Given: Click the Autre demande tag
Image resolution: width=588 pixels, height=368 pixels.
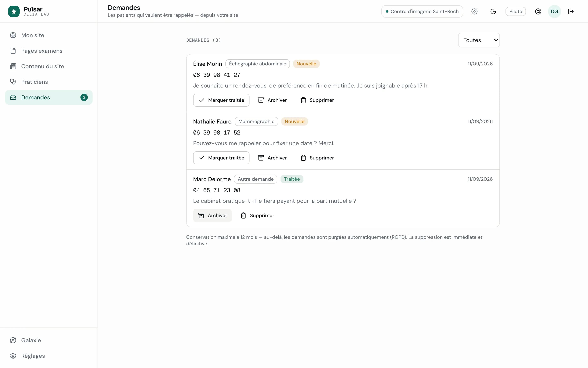Looking at the screenshot, I should pyautogui.click(x=256, y=179).
